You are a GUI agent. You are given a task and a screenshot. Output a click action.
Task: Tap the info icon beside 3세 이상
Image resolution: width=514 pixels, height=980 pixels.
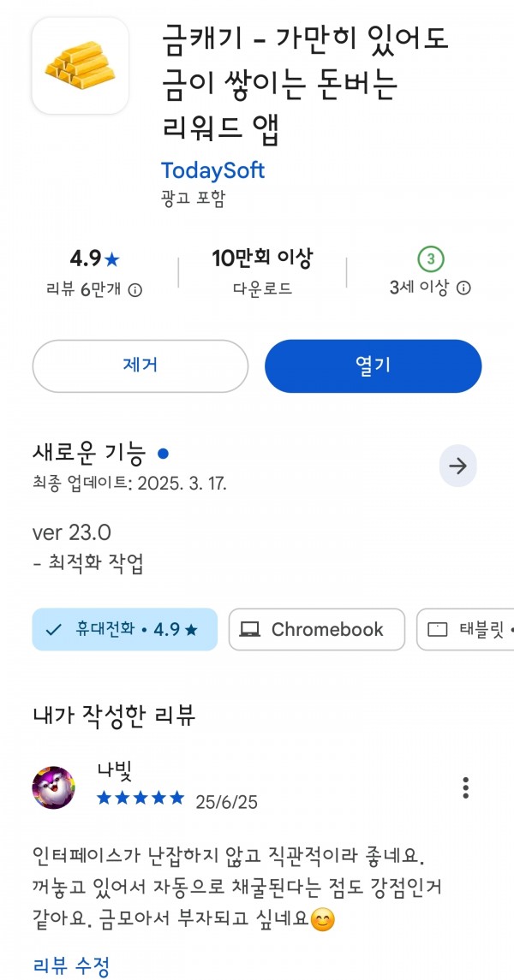click(x=463, y=288)
